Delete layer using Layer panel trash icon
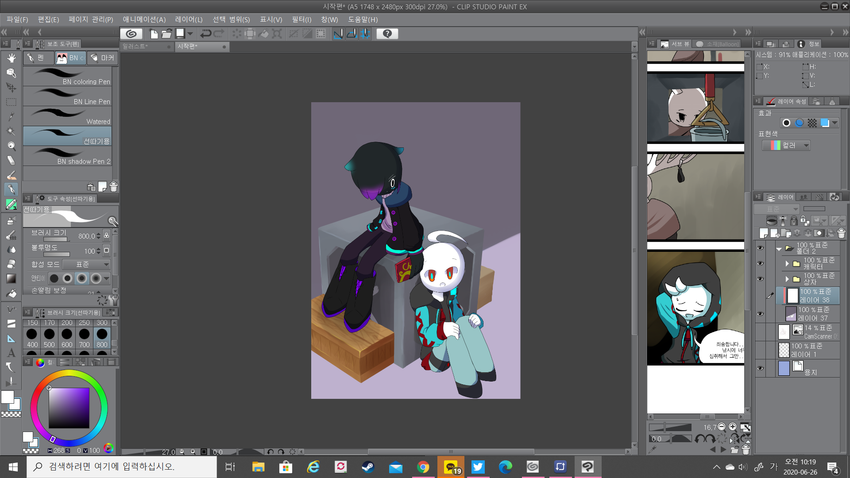This screenshot has width=850, height=478. pos(841,233)
